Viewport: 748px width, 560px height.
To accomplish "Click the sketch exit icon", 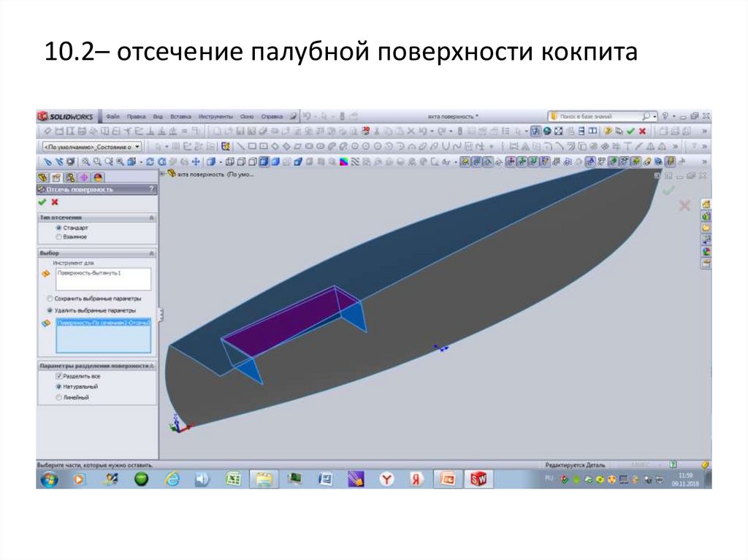I will pyautogui.click(x=226, y=147).
